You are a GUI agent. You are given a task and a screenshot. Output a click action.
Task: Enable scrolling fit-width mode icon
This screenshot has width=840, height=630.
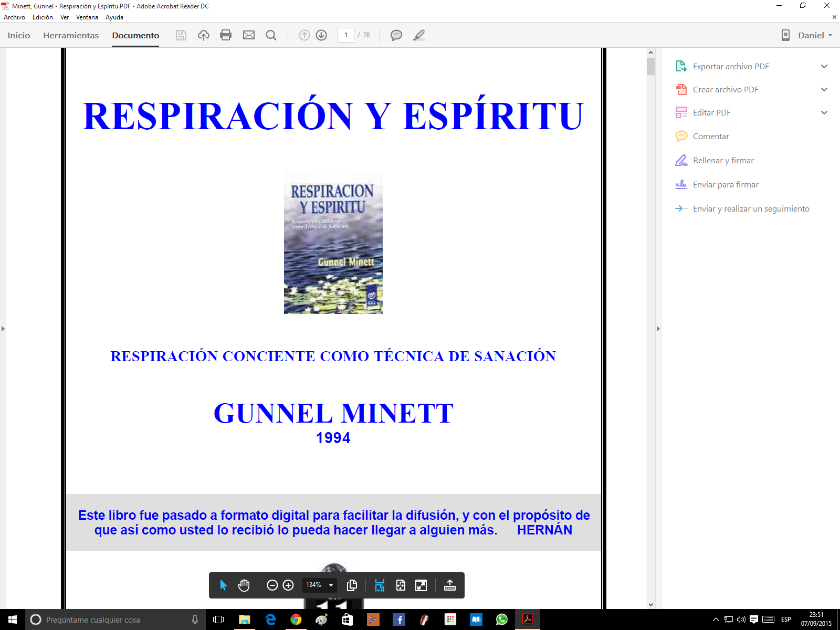pyautogui.click(x=380, y=585)
